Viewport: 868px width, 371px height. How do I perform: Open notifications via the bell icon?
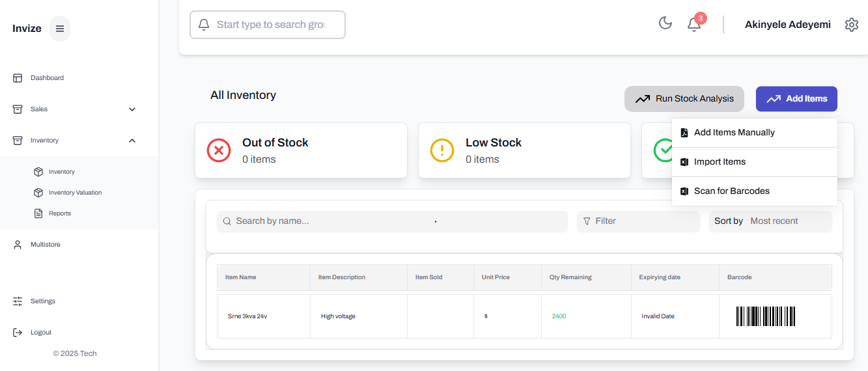(x=694, y=25)
